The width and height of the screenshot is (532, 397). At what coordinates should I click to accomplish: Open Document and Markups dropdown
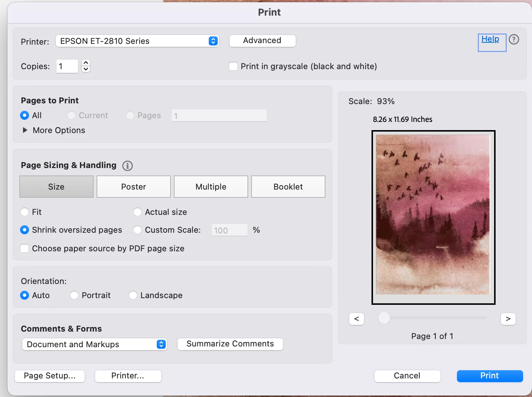(x=95, y=344)
